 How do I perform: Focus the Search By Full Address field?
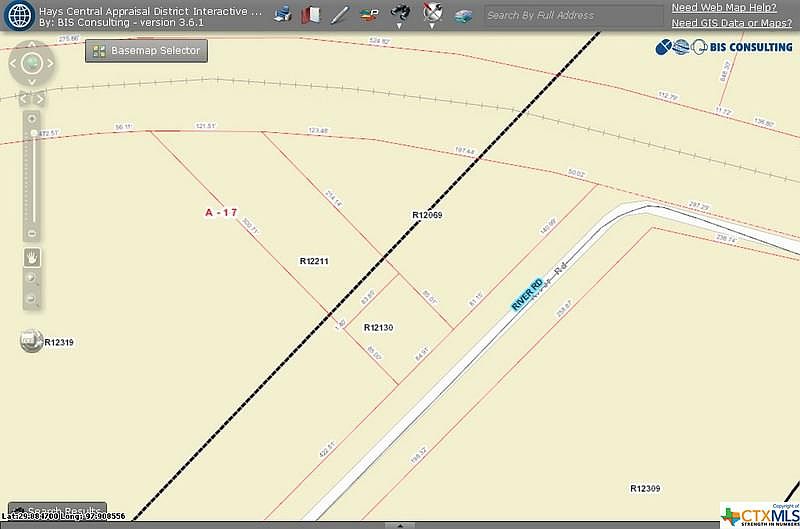click(x=573, y=15)
